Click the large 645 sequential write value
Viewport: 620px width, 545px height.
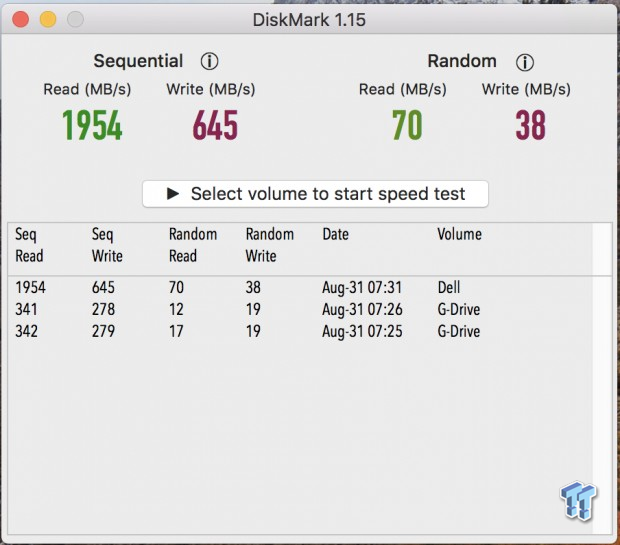(x=215, y=125)
